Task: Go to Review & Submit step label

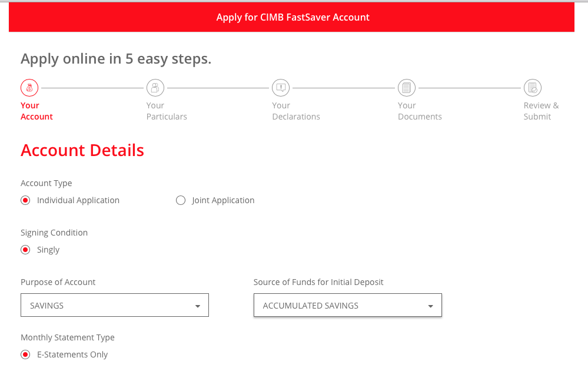Action: [541, 111]
